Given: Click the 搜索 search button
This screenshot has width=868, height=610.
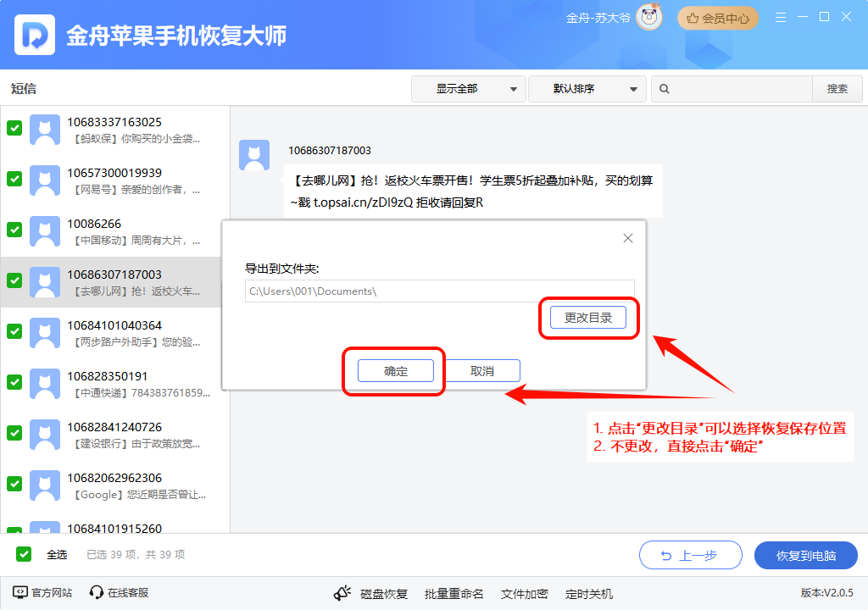Looking at the screenshot, I should 837,89.
